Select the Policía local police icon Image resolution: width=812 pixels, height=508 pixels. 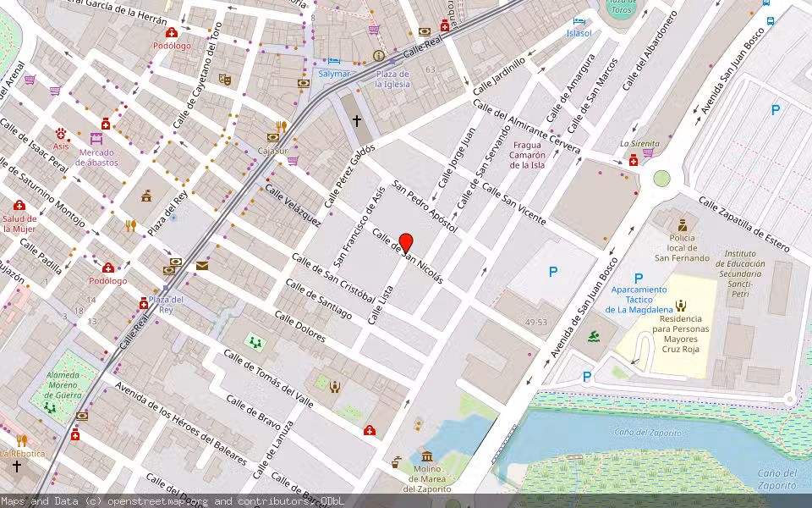coord(683,225)
